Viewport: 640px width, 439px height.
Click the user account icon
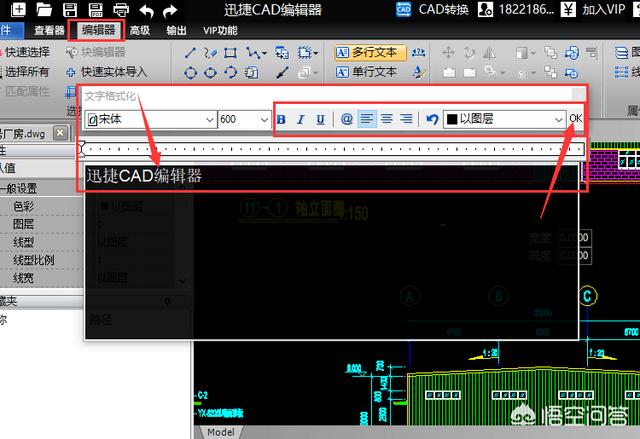tap(485, 9)
